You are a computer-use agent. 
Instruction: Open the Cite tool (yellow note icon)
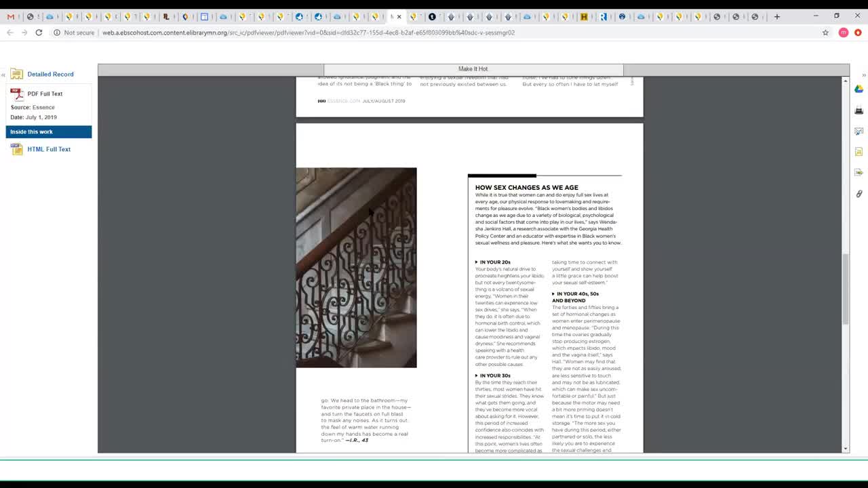pyautogui.click(x=859, y=152)
